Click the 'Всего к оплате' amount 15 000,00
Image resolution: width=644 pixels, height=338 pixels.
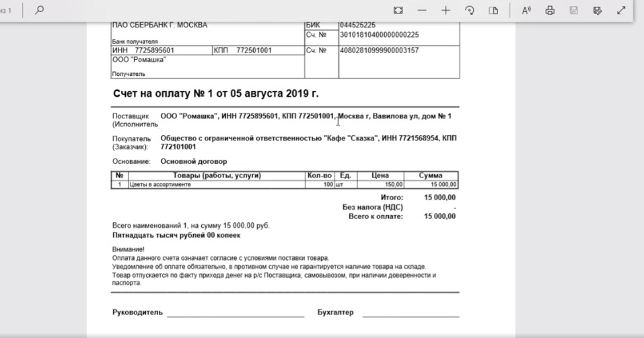pos(440,216)
